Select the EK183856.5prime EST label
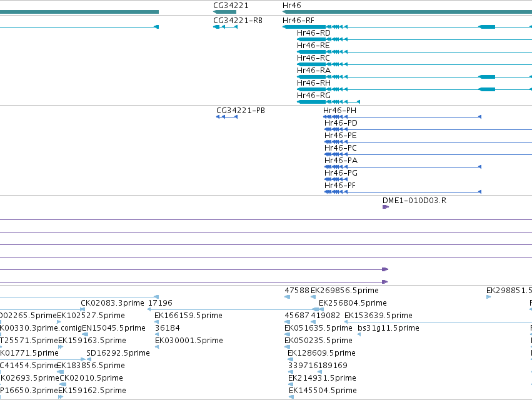532x400 pixels. tap(91, 366)
